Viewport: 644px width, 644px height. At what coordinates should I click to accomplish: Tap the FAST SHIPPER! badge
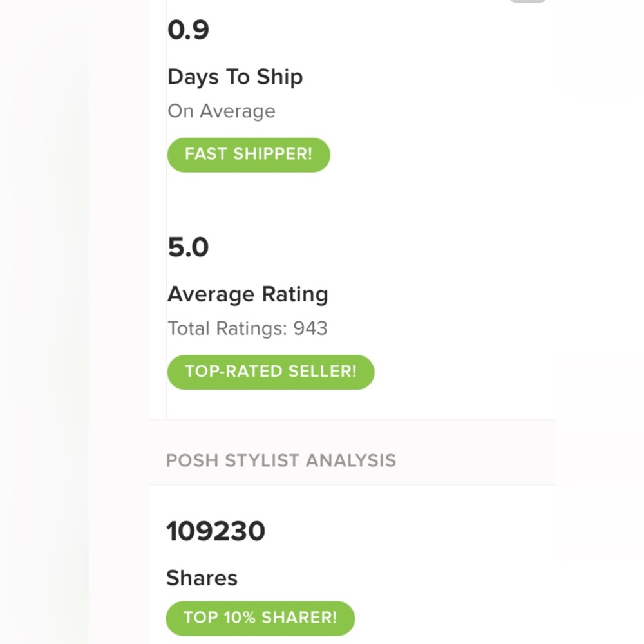point(249,155)
